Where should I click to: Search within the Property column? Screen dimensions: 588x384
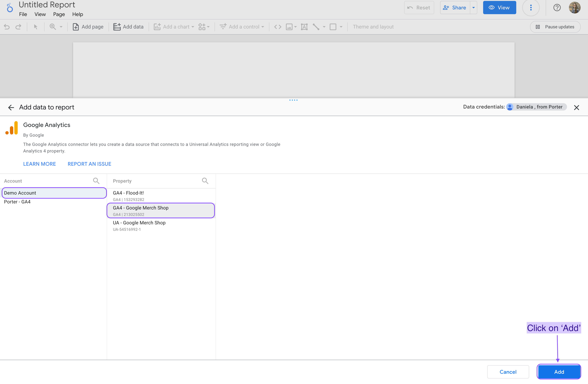tap(206, 180)
